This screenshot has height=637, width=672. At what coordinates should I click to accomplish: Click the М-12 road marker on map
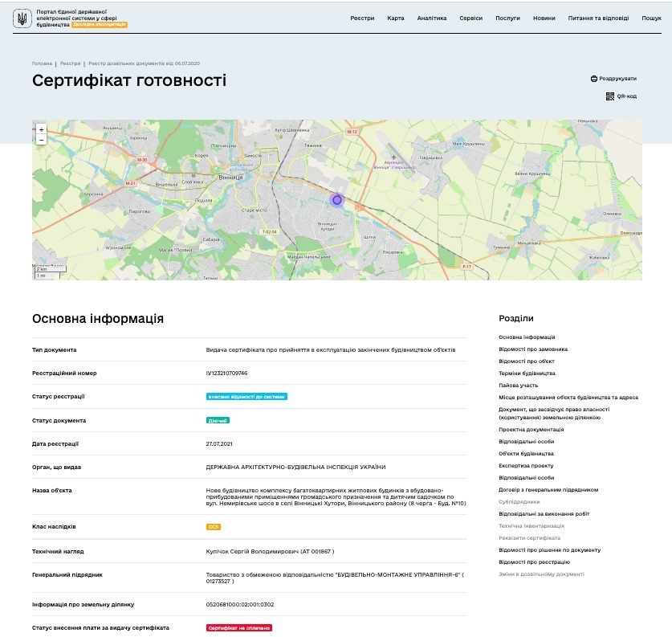(x=352, y=132)
